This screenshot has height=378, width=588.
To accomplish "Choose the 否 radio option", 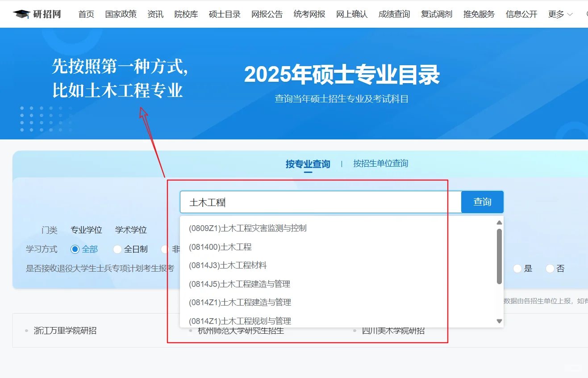I will [550, 268].
